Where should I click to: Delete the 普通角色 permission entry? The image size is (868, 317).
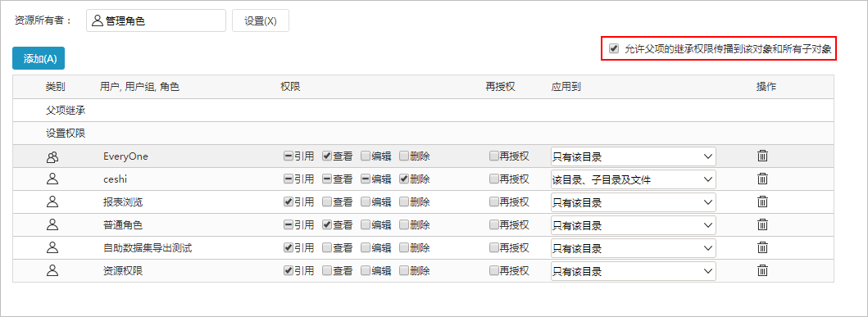point(762,224)
